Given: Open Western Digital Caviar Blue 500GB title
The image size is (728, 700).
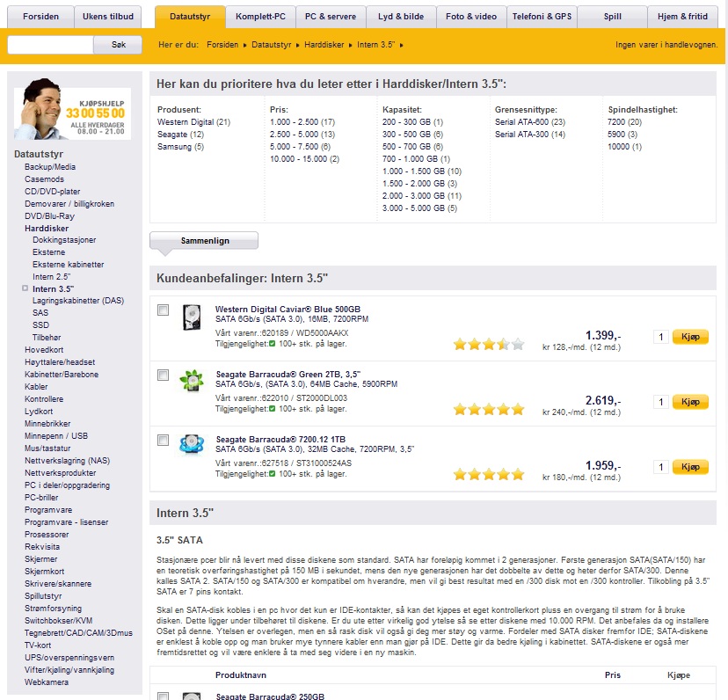Looking at the screenshot, I should 288,310.
